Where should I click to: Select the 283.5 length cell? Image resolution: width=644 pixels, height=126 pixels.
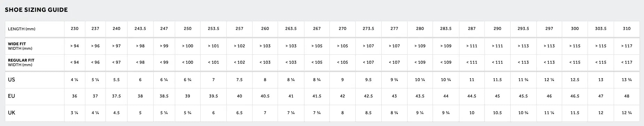tap(446, 29)
